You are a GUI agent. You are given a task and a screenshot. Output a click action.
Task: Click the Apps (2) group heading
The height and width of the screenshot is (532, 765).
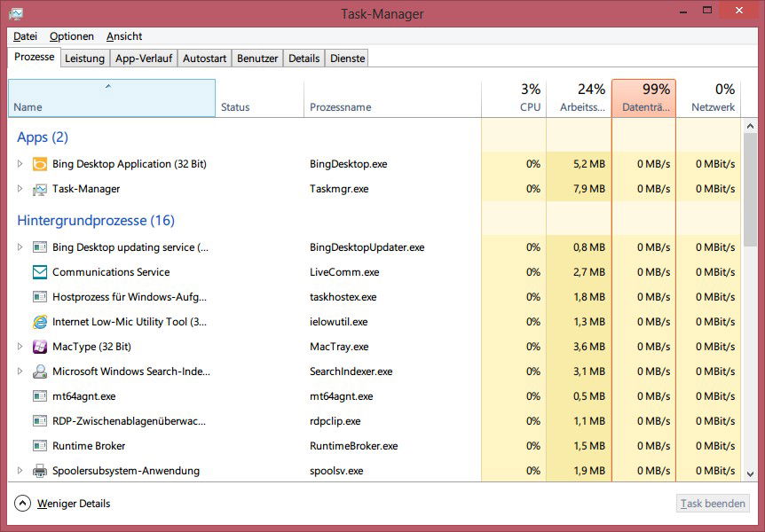(43, 137)
